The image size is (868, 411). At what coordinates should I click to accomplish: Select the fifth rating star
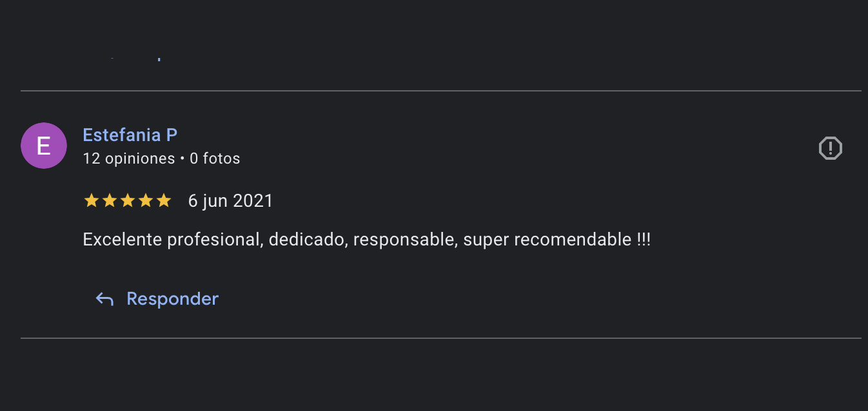(x=164, y=201)
